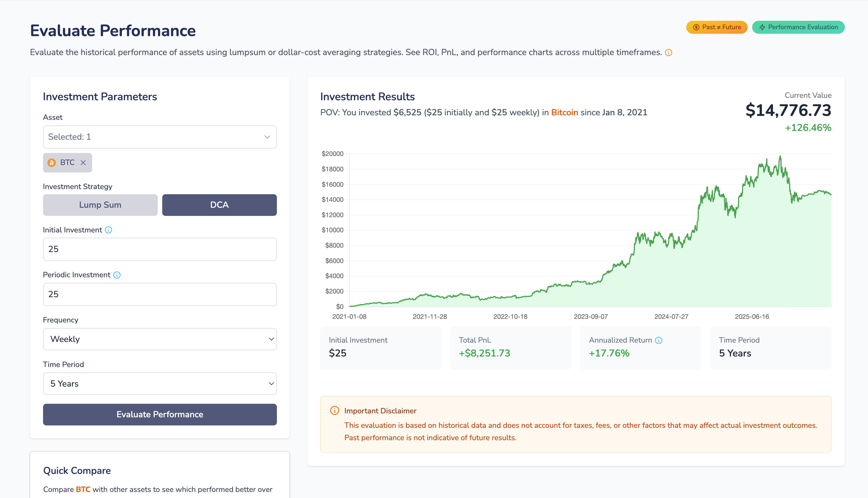This screenshot has width=868, height=498.
Task: Expand the Time Period dropdown
Action: click(x=160, y=384)
